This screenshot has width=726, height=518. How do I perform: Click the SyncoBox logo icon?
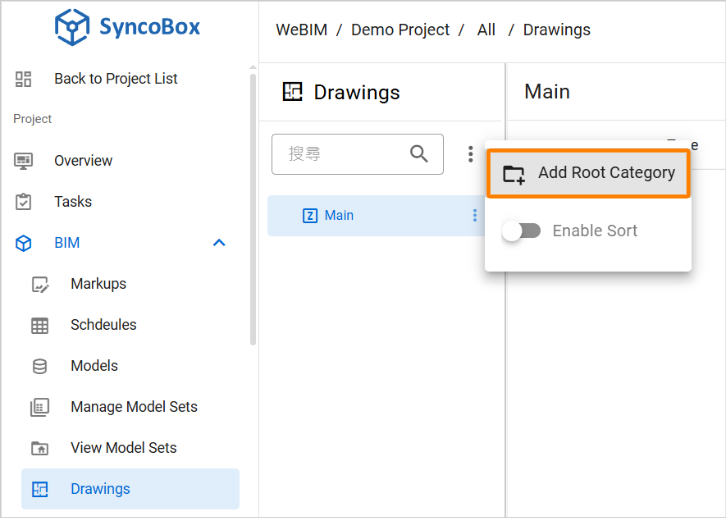click(x=72, y=27)
